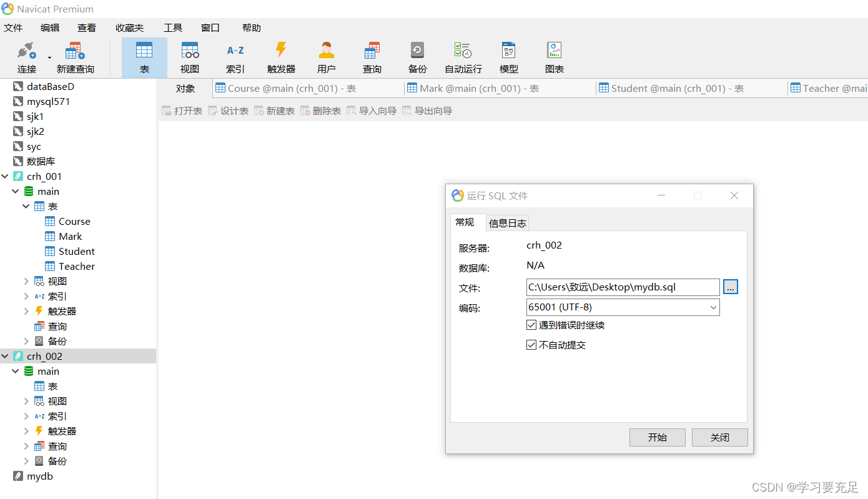Switch to the 信息日志 tab
868x499 pixels.
(x=507, y=223)
